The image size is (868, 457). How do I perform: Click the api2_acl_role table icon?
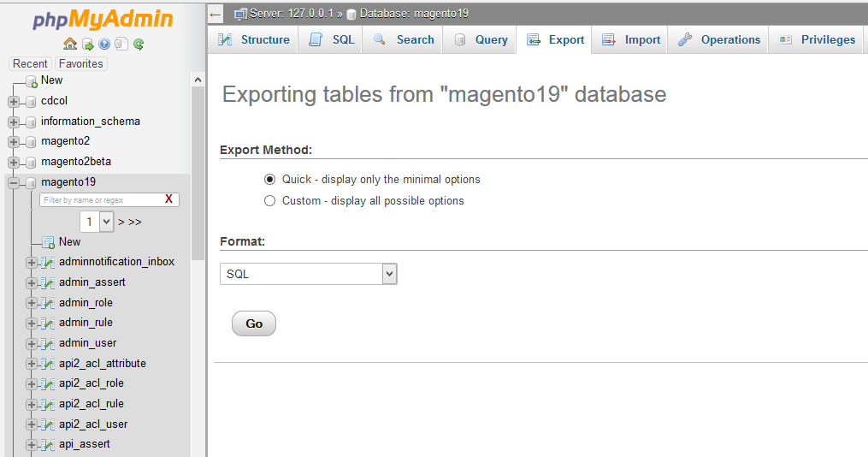click(48, 384)
